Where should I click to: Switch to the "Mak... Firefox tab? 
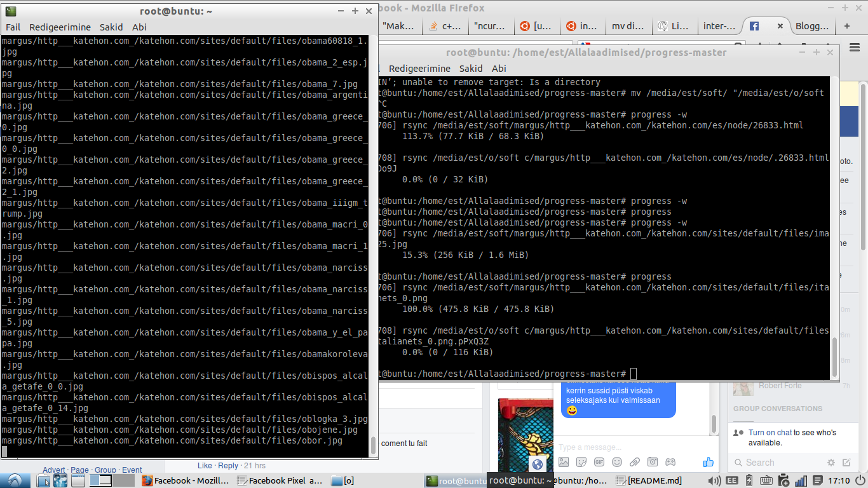point(398,26)
